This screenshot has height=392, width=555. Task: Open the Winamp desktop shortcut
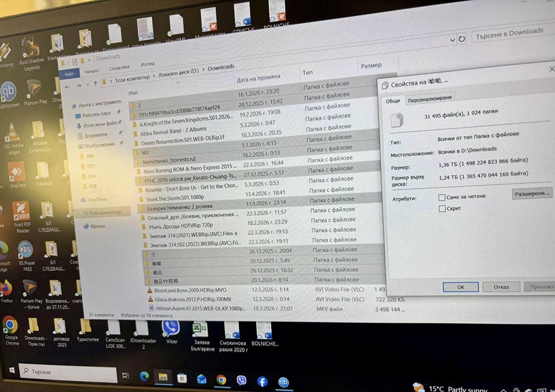pyautogui.click(x=5, y=57)
